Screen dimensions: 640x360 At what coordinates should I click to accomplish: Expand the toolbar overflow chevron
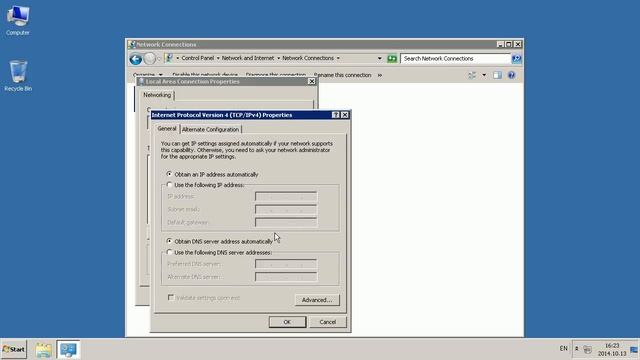pos(380,75)
